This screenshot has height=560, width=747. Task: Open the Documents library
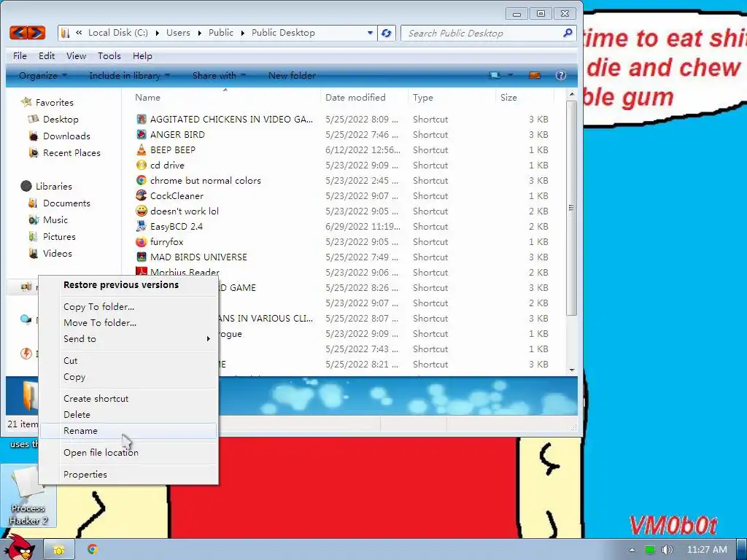[x=66, y=203]
